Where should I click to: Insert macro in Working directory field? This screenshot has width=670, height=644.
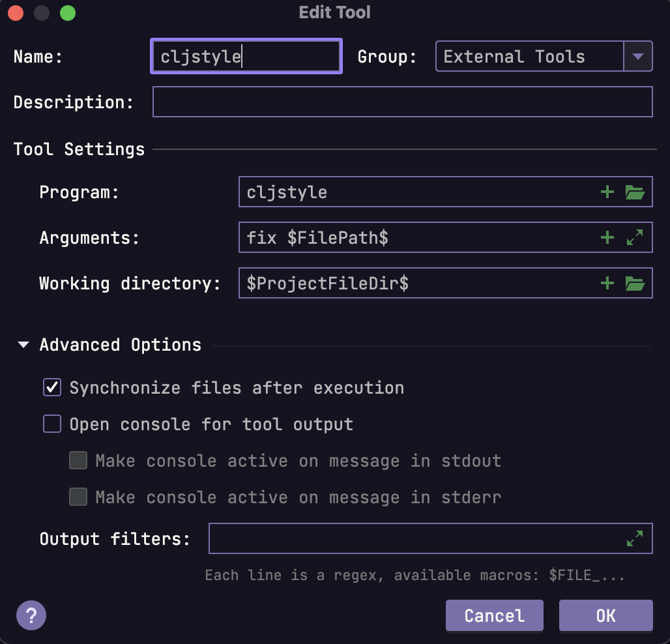point(607,283)
